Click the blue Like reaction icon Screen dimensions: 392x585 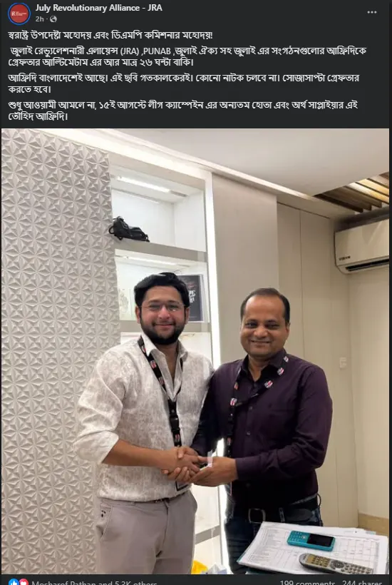(x=14, y=582)
